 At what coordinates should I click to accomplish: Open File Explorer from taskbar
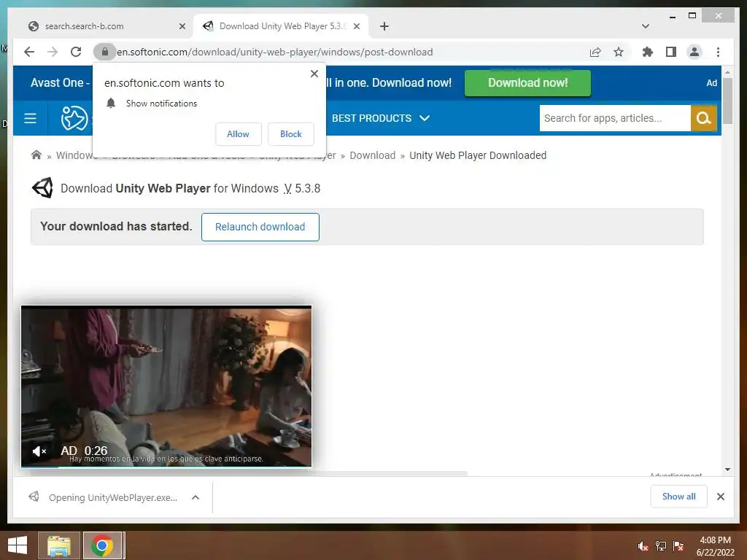pyautogui.click(x=59, y=545)
